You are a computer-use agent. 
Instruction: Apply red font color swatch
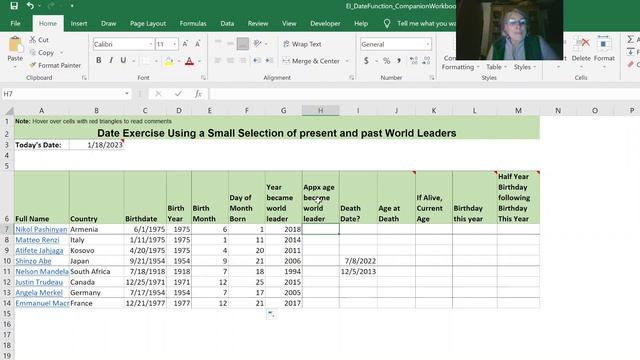(189, 61)
